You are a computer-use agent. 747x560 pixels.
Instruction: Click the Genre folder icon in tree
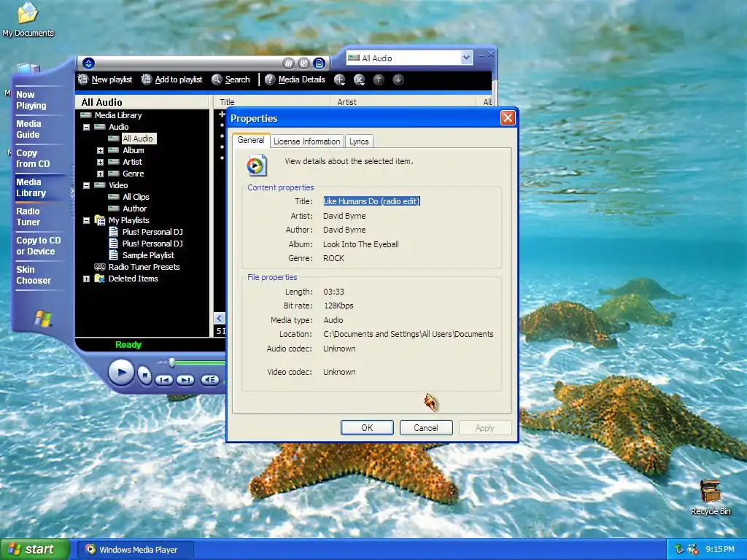click(113, 174)
